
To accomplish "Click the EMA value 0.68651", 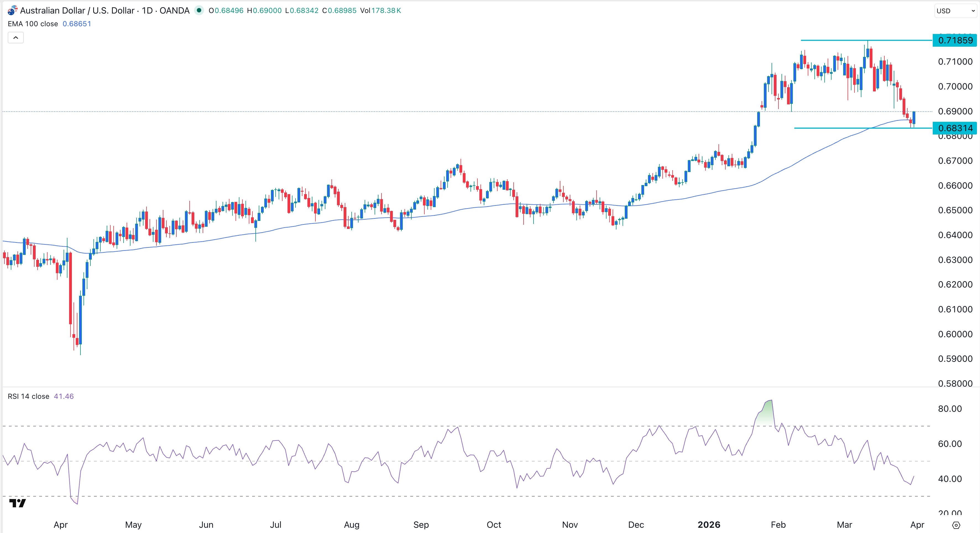I will [x=77, y=23].
